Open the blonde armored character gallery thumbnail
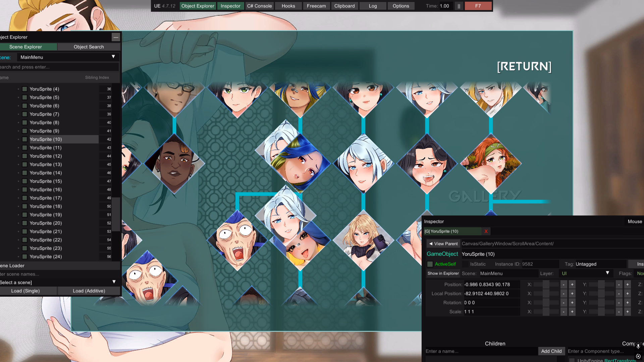644x362 pixels. [x=363, y=240]
